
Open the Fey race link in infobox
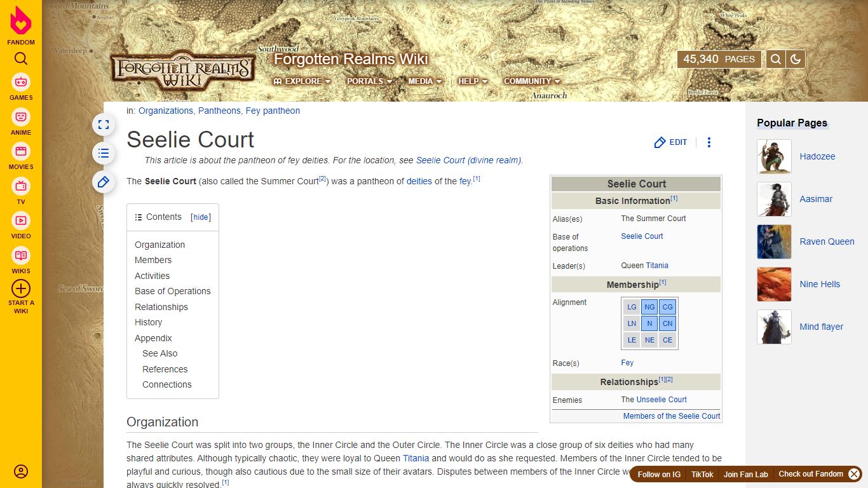[627, 363]
